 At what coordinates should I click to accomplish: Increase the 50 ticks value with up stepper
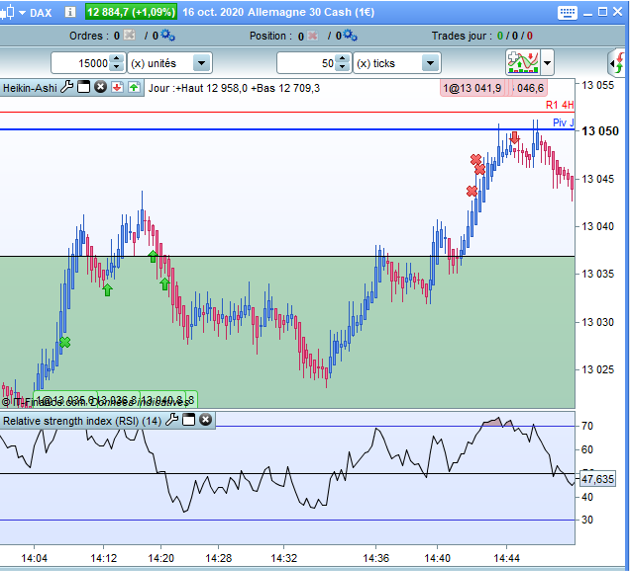342,59
